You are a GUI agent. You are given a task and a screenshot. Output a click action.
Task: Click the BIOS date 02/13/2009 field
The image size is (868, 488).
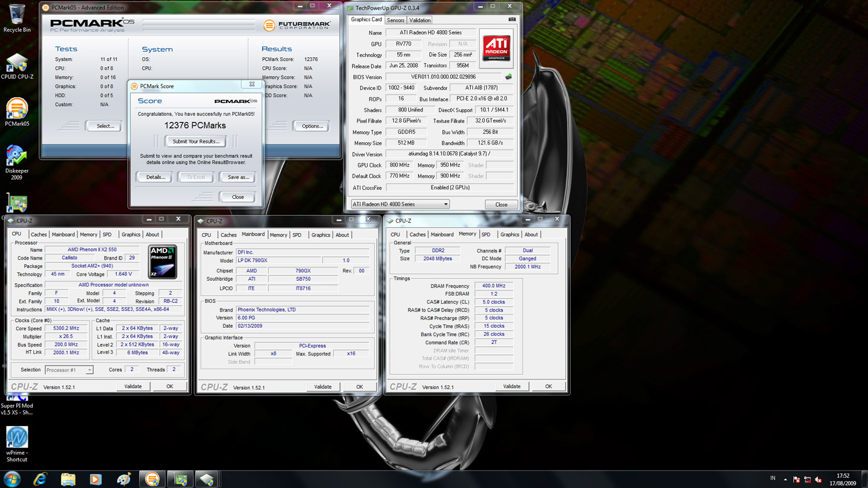pos(301,326)
